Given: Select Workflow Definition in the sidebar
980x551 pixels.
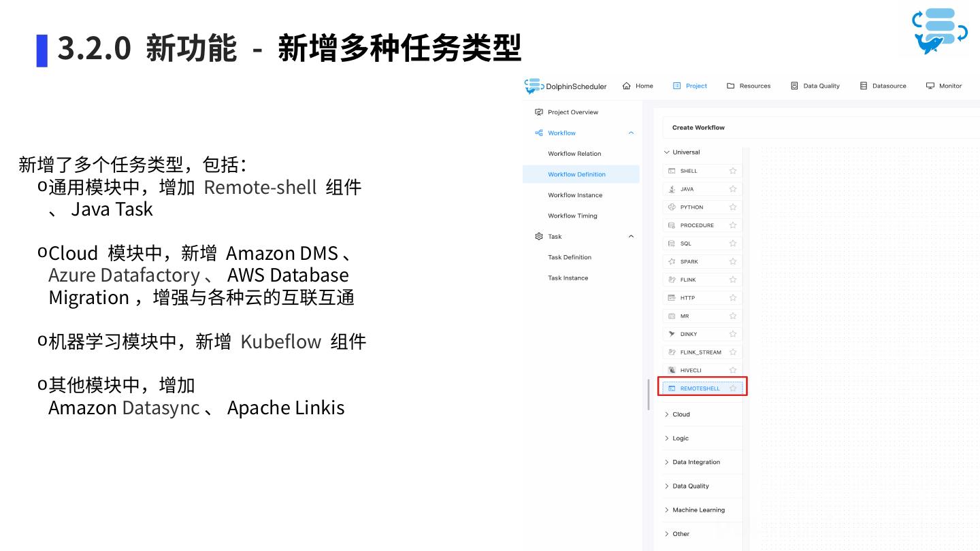Looking at the screenshot, I should [581, 174].
